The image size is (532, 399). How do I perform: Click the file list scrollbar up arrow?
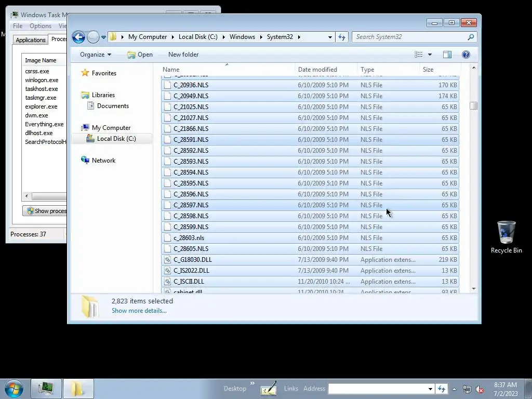[x=474, y=68]
